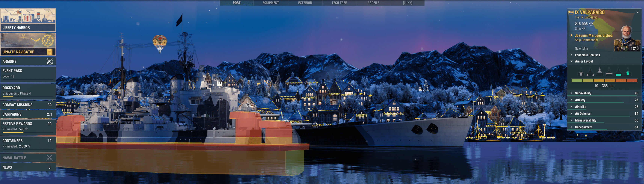Click the Containers XP star icon

(29, 146)
